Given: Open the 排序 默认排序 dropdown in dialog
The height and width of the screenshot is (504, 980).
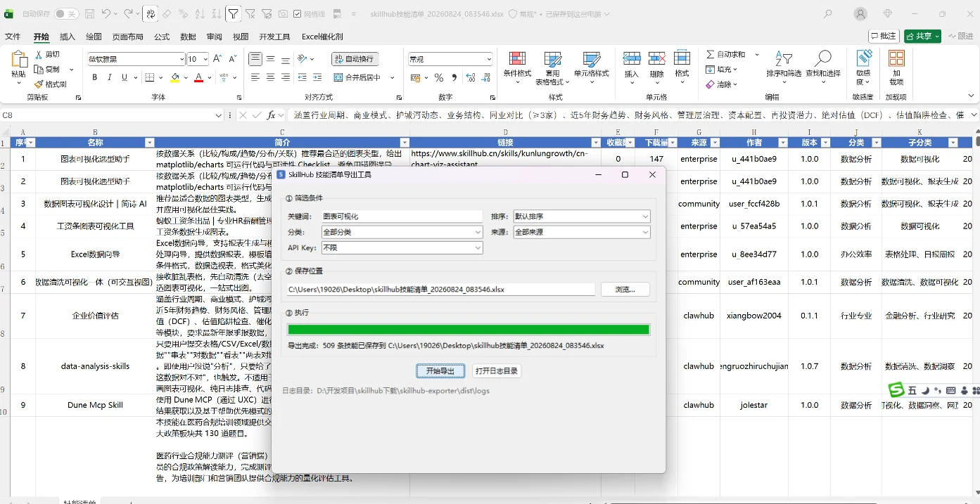Looking at the screenshot, I should click(x=581, y=217).
